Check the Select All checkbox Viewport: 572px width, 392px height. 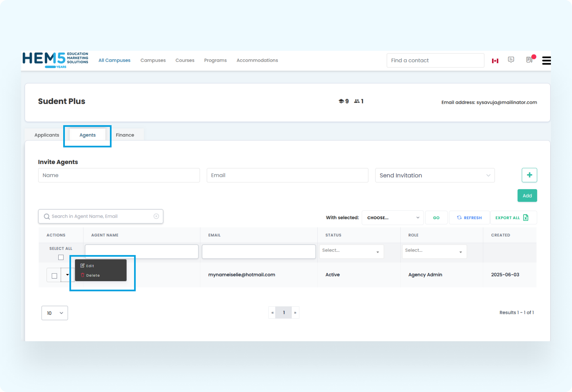(61, 257)
